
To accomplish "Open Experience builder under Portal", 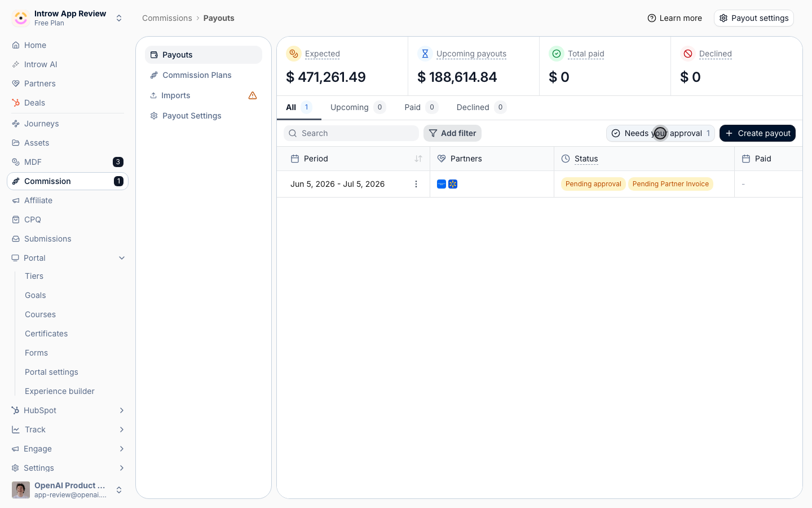I will click(60, 391).
